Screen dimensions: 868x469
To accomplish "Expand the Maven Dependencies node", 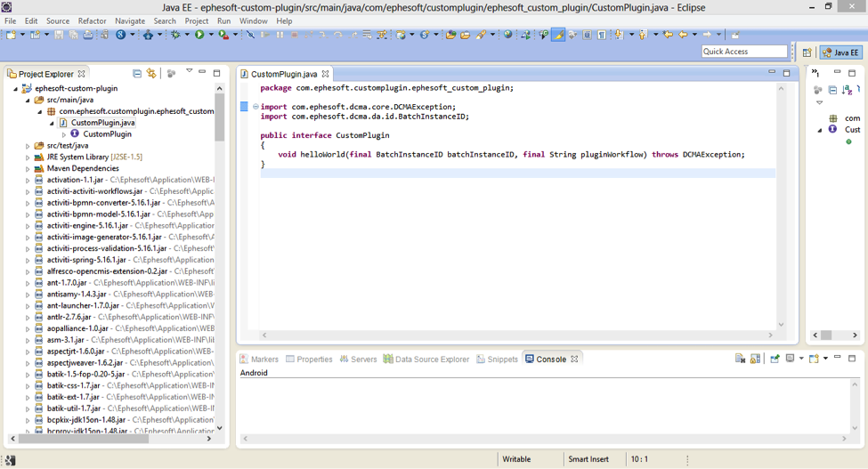I will 27,169.
